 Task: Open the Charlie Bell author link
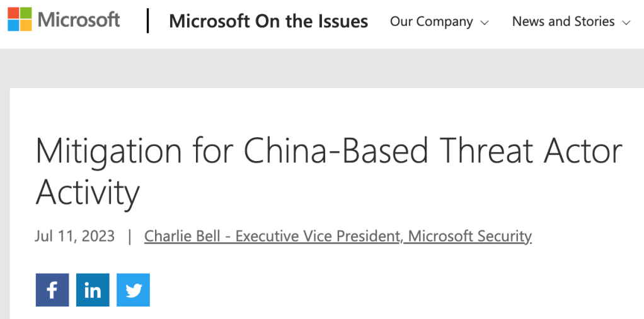tap(182, 236)
